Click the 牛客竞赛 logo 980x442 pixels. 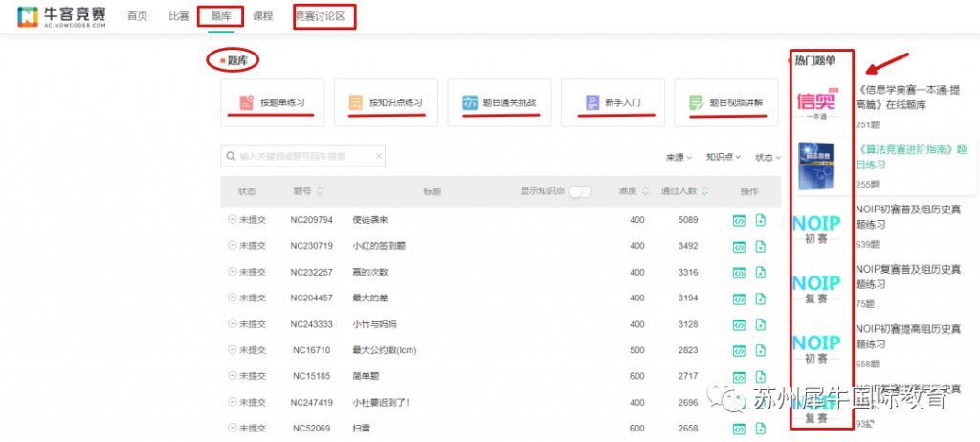[61, 17]
